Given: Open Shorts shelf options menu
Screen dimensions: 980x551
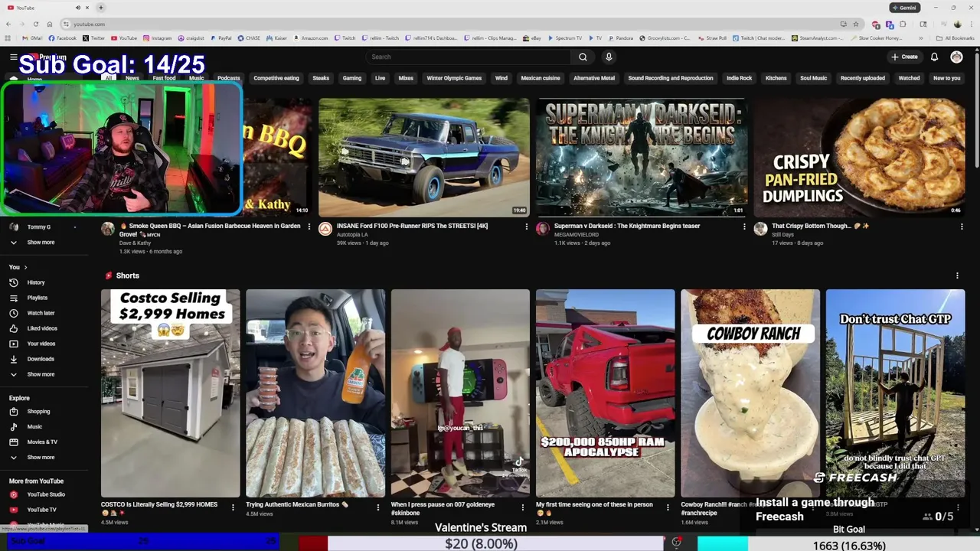Looking at the screenshot, I should pos(957,275).
